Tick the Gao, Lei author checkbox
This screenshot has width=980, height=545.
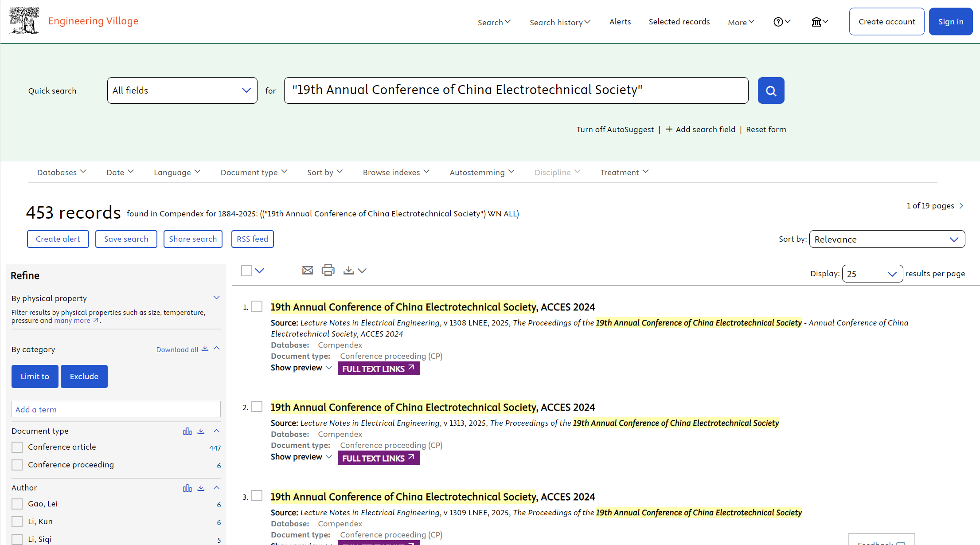click(17, 504)
